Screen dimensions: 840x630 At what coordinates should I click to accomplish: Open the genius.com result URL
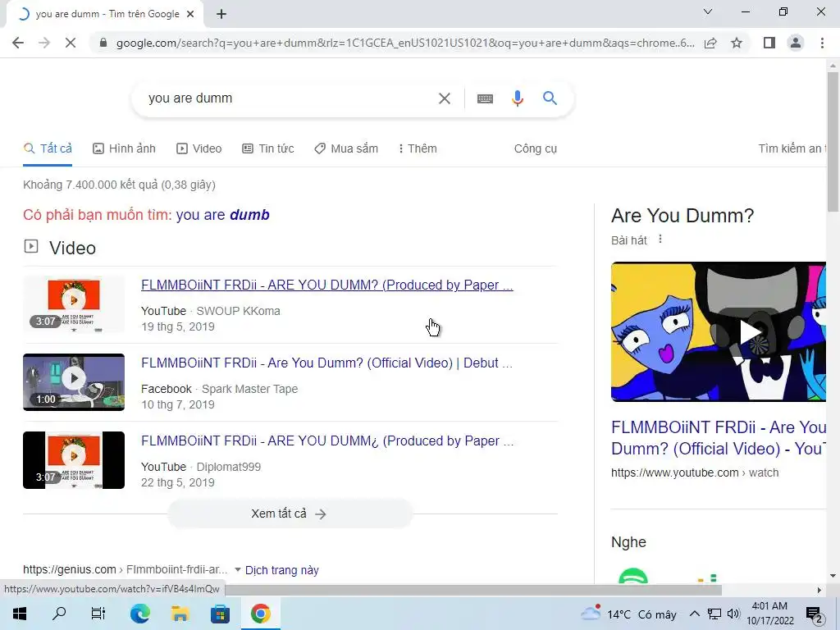[125, 569]
